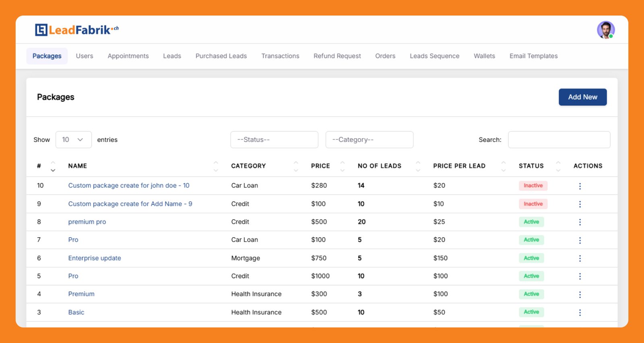
Task: Open the Status filter dropdown
Action: (x=274, y=140)
